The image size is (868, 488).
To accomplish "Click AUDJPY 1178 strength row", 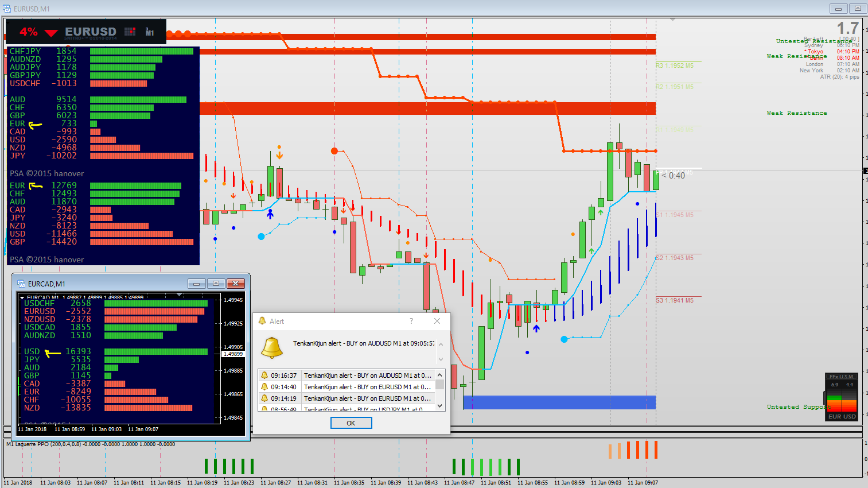I will point(82,67).
